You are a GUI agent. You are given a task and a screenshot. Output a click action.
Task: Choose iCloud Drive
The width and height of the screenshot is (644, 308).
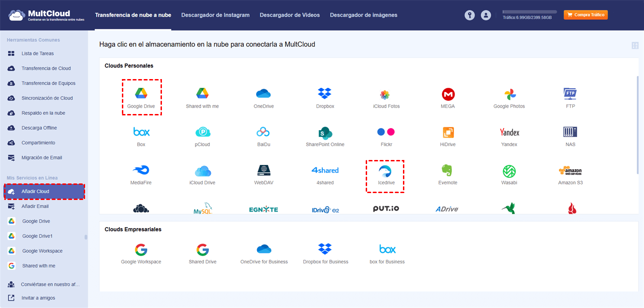pyautogui.click(x=202, y=171)
